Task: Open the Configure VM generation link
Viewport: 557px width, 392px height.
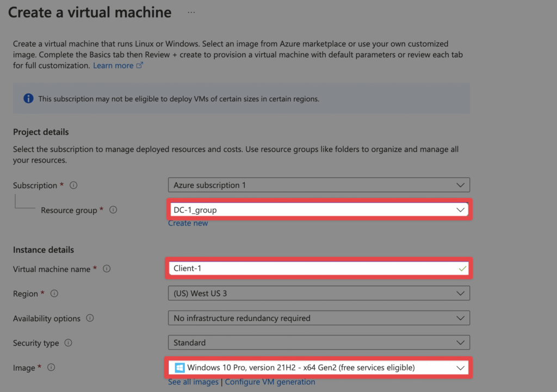Action: click(x=270, y=382)
